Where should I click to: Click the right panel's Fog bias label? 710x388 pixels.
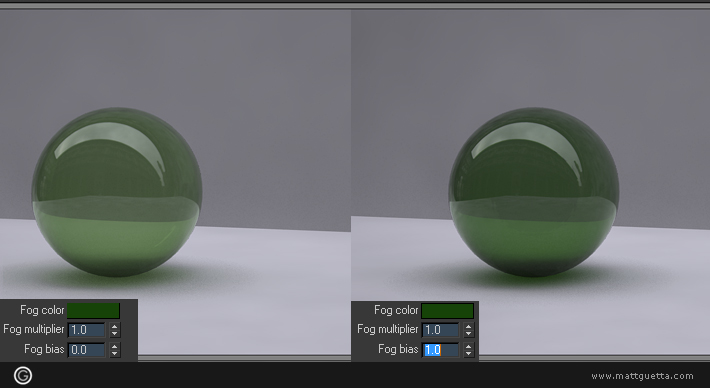[398, 349]
